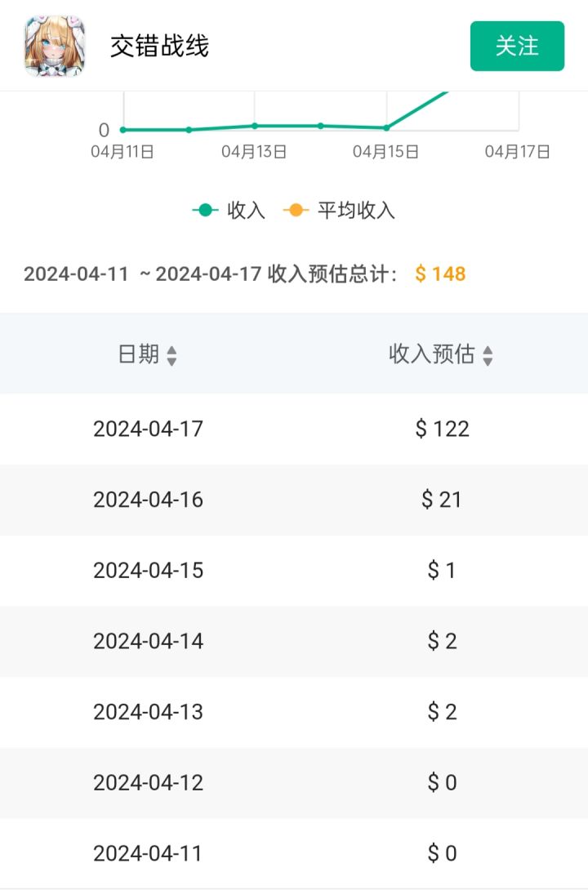Select the 04月11日 data point on chart
Image resolution: width=588 pixels, height=890 pixels.
pos(123,129)
